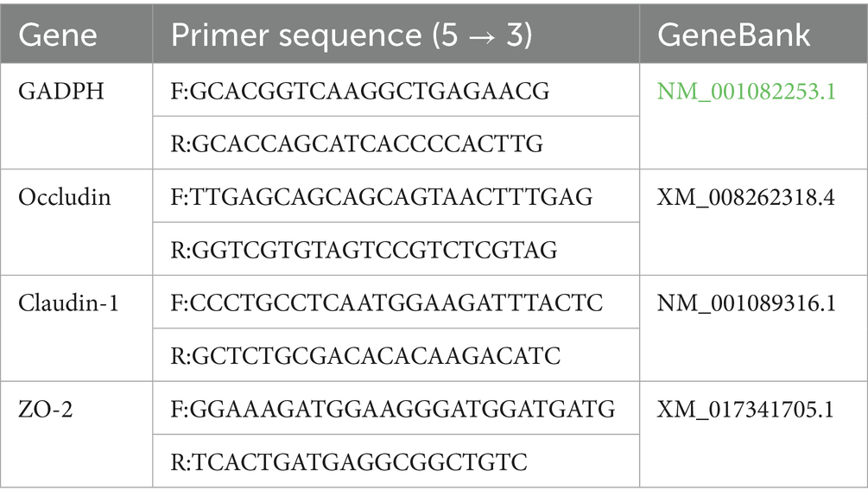Click the GADPH forward primer F:GCACGGTCAAGGCTGAGAACG
The height and width of the screenshot is (503, 868).
359,92
